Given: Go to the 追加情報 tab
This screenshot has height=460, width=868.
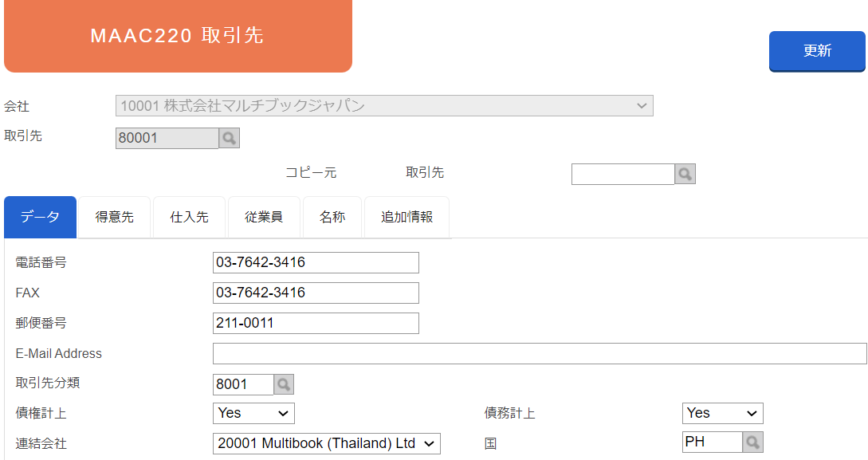Looking at the screenshot, I should pos(407,217).
